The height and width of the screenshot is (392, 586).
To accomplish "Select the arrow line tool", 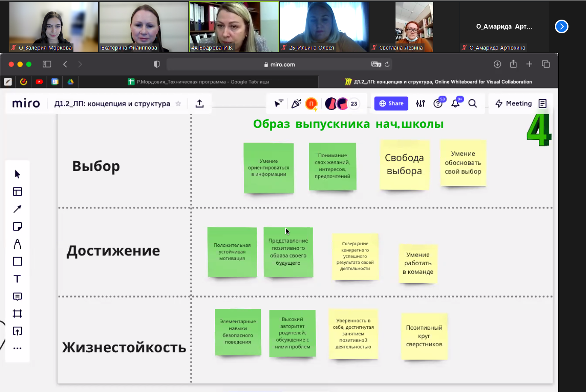I will (x=17, y=209).
